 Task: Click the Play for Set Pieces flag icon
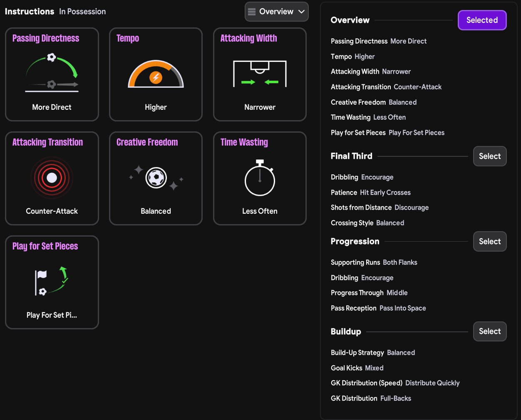pos(52,282)
